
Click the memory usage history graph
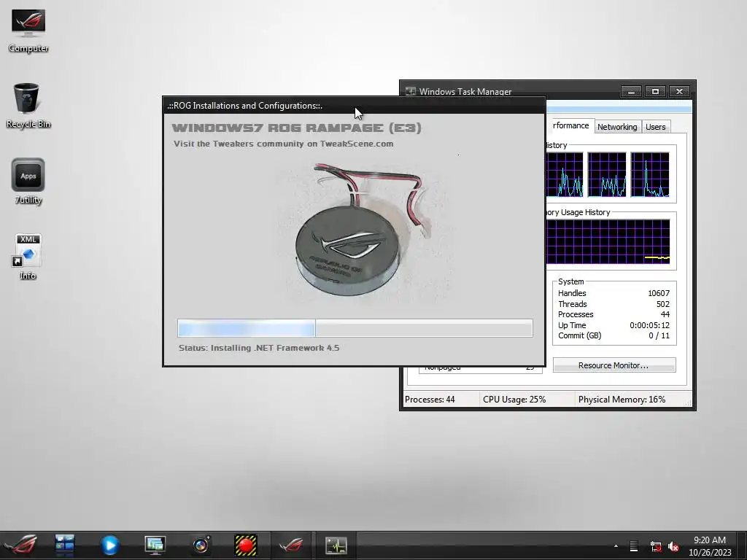click(x=608, y=241)
